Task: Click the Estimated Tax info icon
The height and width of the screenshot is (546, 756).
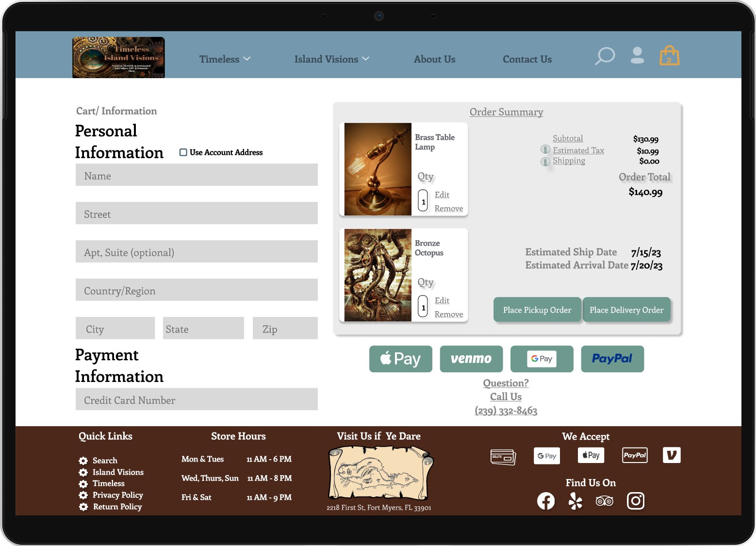Action: point(545,149)
